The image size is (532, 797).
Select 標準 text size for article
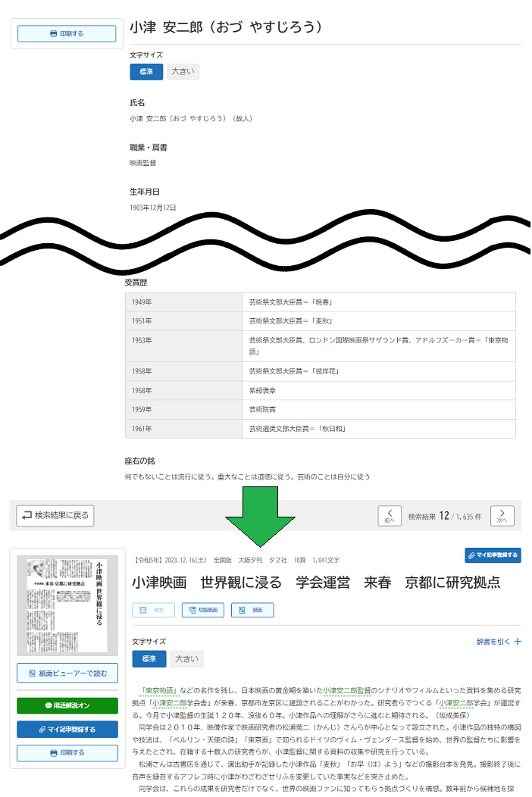click(x=149, y=659)
